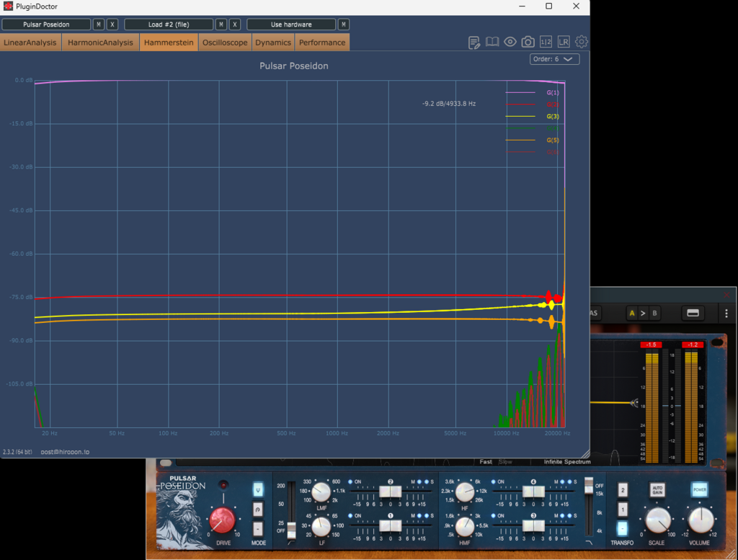Click the 1|2 compare icon
This screenshot has width=738, height=560.
546,42
